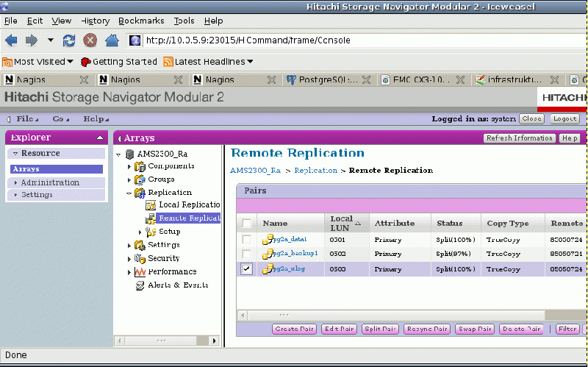Viewport: 588px width, 367px height.
Task: Click the Security tree icon
Action: pos(140,259)
